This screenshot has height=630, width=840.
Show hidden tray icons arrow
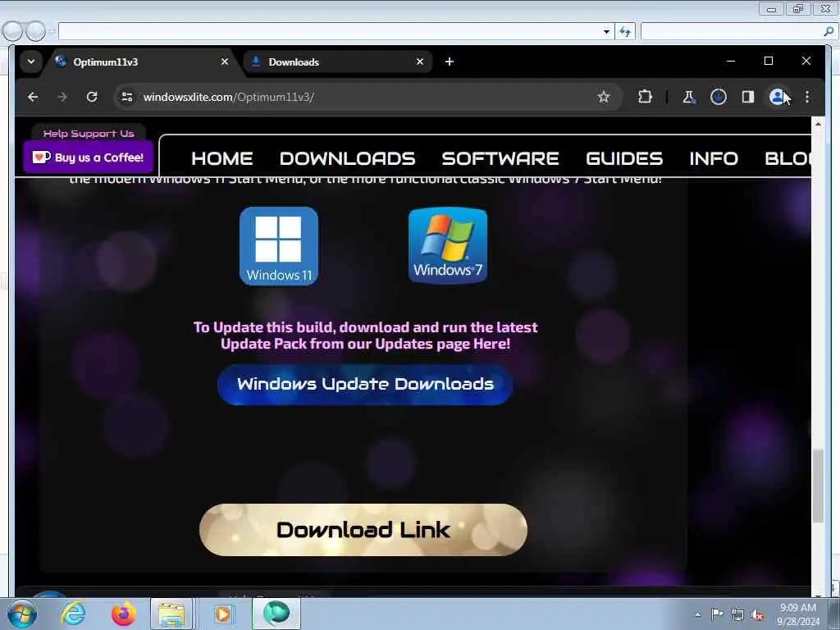tap(697, 614)
